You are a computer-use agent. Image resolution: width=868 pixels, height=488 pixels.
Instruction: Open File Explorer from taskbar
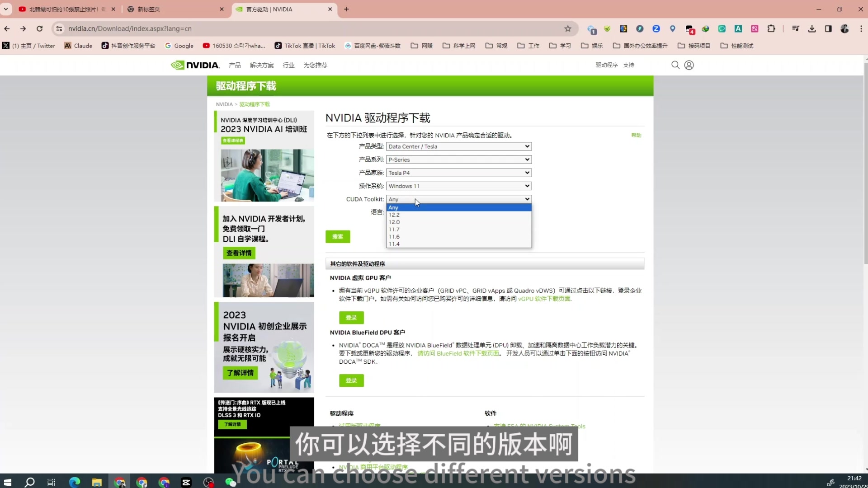(x=96, y=482)
